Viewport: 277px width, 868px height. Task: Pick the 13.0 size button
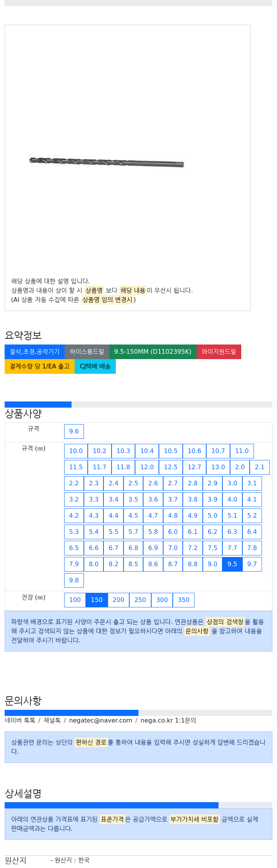coord(218,467)
